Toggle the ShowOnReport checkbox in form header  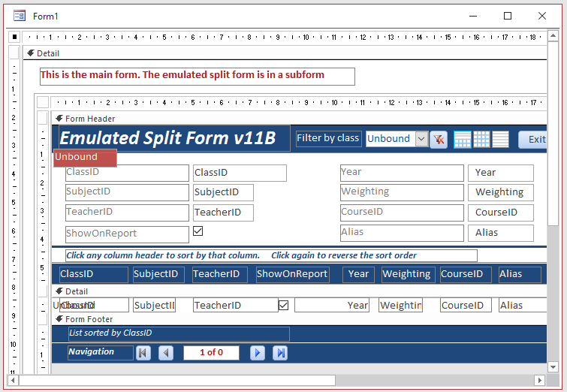pos(198,231)
